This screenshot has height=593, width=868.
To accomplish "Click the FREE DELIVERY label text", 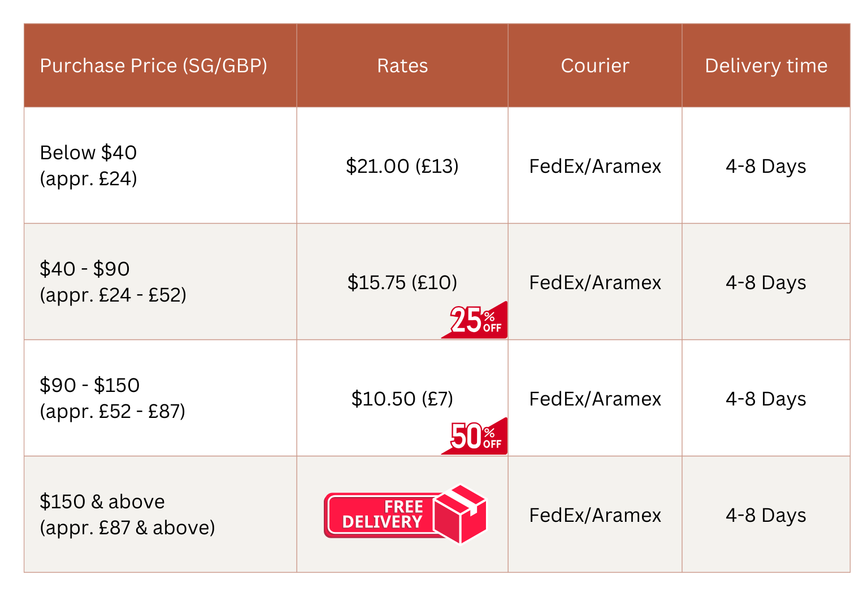I will [x=382, y=514].
